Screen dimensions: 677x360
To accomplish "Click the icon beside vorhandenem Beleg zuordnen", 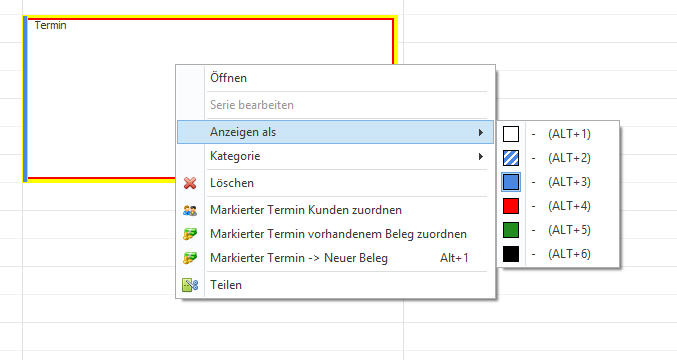I will [x=190, y=234].
